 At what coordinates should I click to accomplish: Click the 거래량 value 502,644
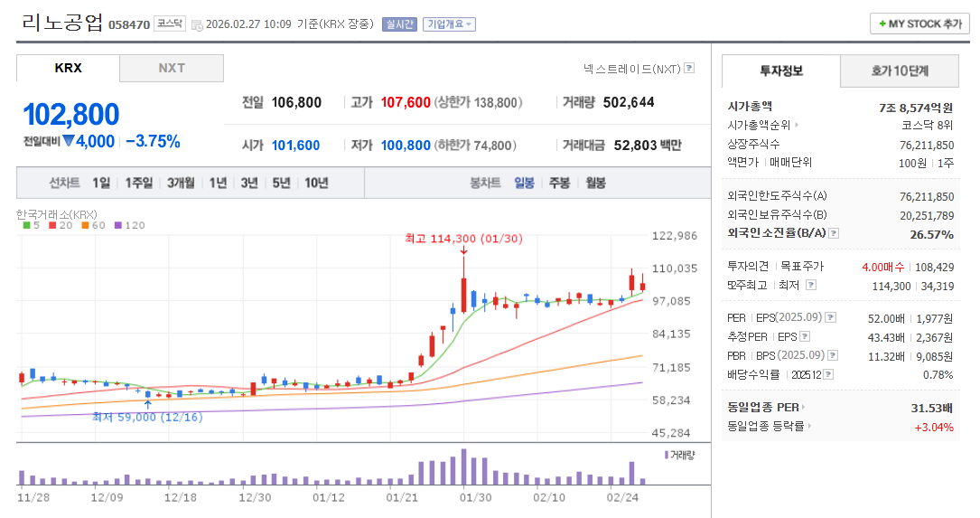(x=629, y=102)
